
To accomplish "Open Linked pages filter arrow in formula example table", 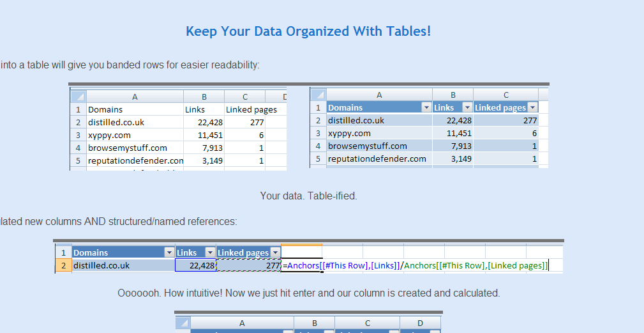I will point(275,252).
